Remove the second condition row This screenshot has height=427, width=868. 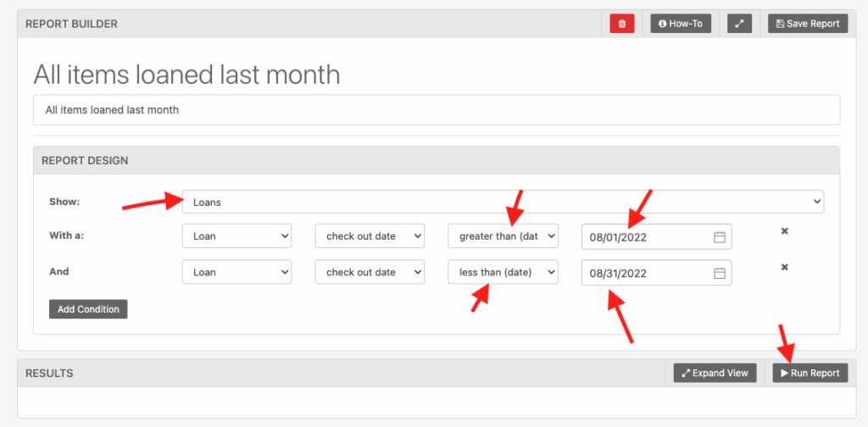[785, 268]
